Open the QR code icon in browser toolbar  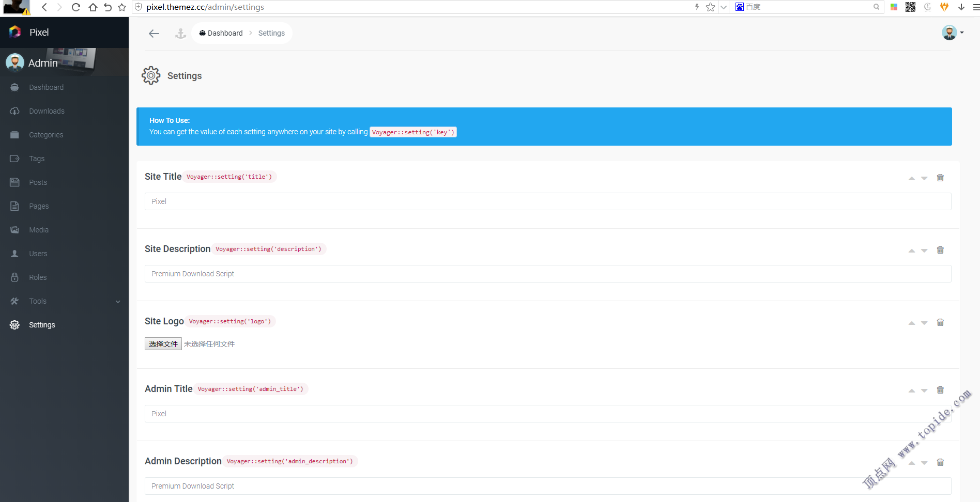coord(910,7)
